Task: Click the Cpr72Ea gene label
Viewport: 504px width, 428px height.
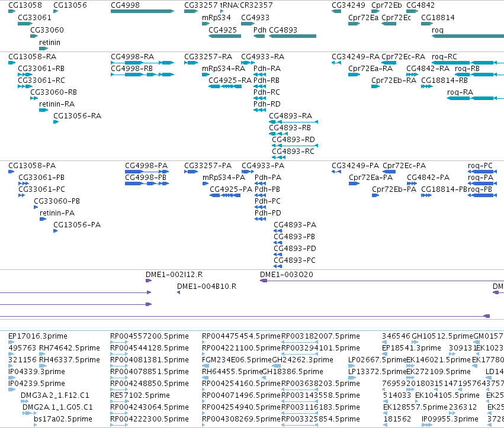Action: click(x=364, y=18)
